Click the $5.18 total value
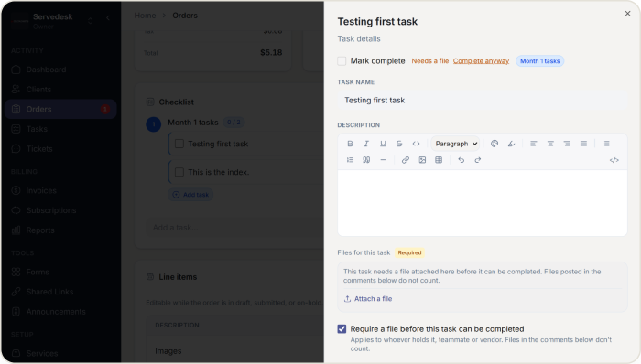Viewport: 641px width, 364px height. [x=271, y=52]
